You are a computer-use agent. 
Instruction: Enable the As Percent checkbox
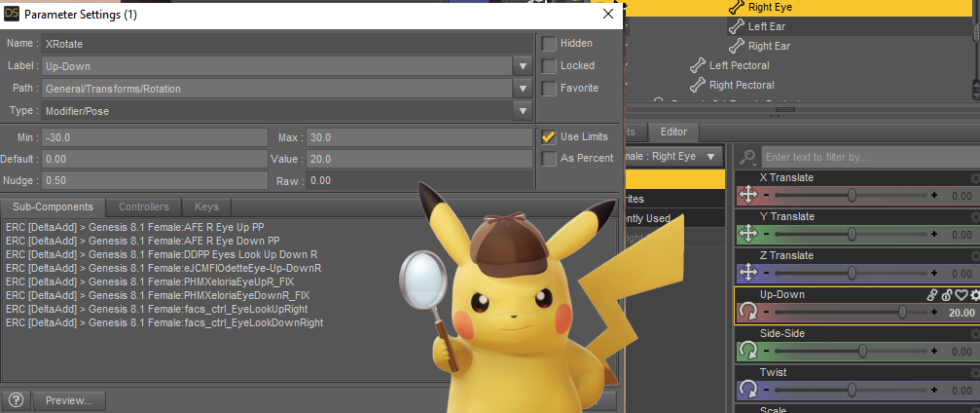pyautogui.click(x=549, y=159)
